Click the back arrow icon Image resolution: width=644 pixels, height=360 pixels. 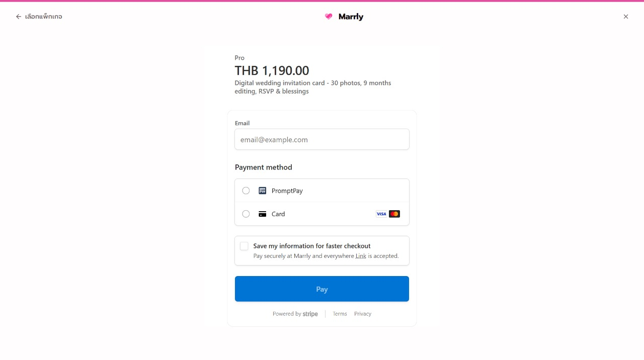[18, 16]
